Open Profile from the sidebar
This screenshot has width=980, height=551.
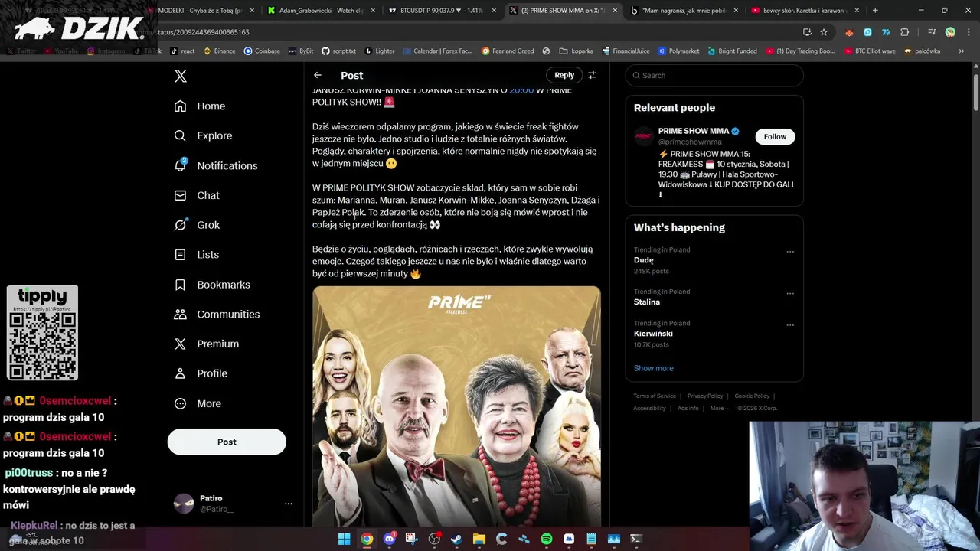(201, 373)
